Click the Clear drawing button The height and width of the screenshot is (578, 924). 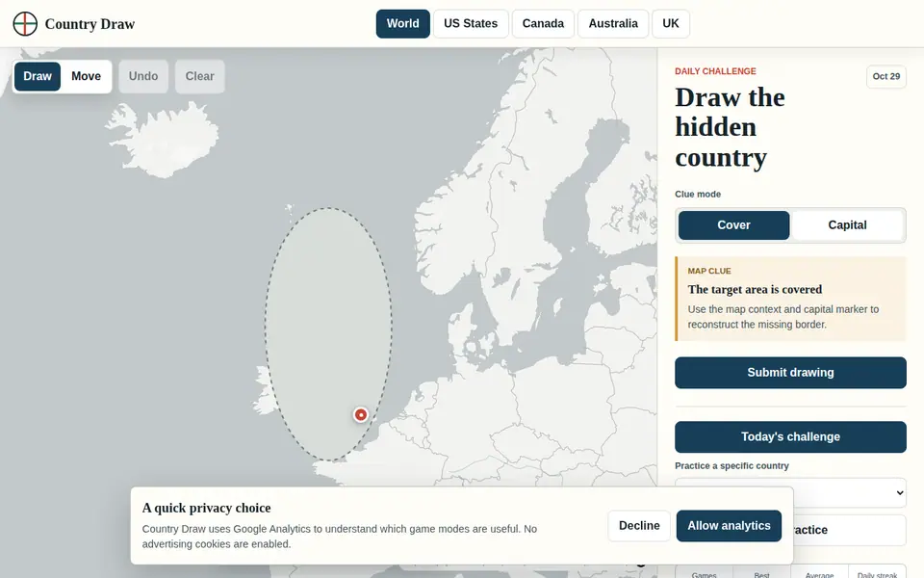200,76
